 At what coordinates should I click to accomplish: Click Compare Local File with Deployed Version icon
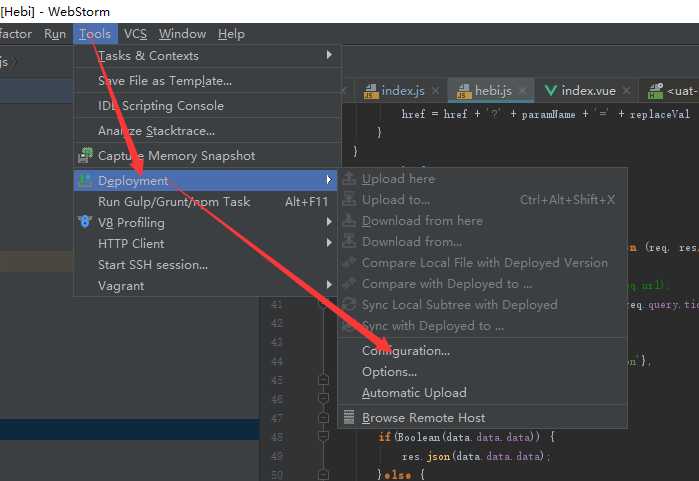tap(349, 262)
